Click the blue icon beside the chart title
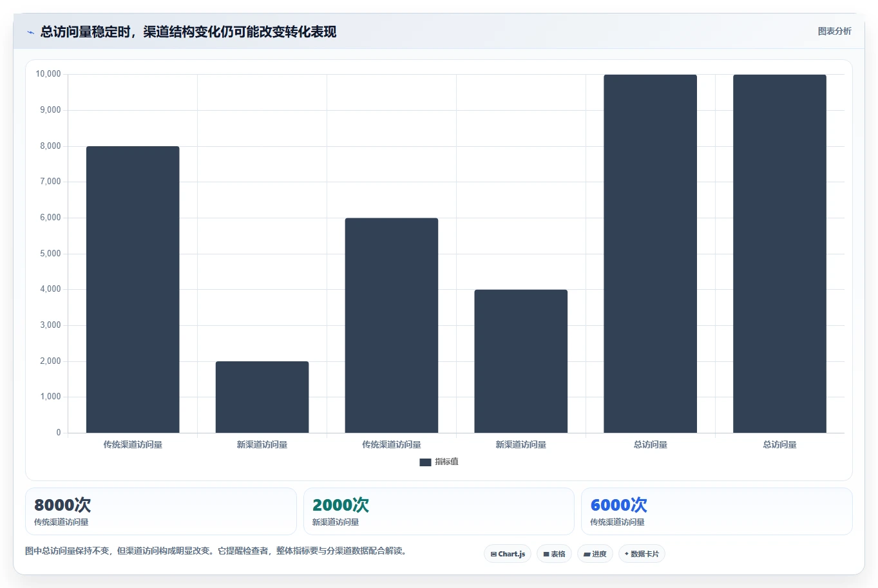 (30, 32)
